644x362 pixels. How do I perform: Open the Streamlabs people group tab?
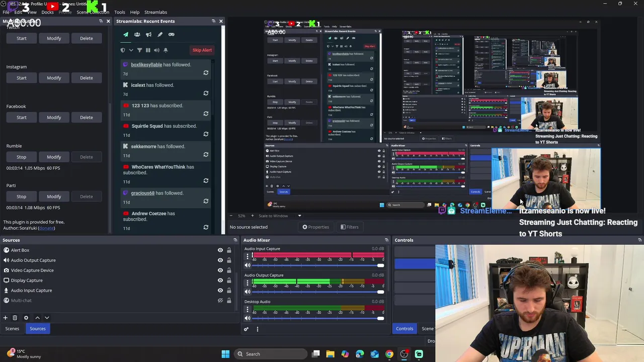coord(137,35)
